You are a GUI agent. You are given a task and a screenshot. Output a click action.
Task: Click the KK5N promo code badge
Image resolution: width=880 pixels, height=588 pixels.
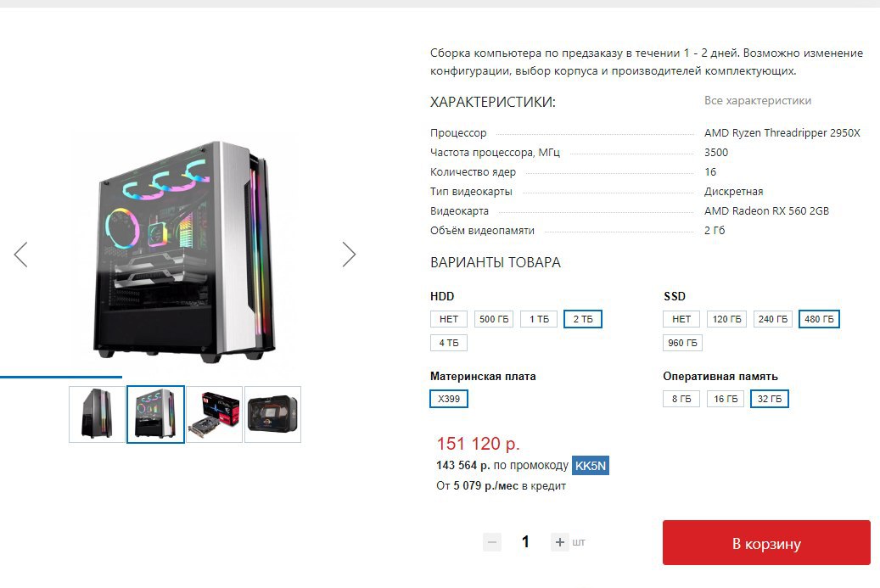[x=591, y=466]
